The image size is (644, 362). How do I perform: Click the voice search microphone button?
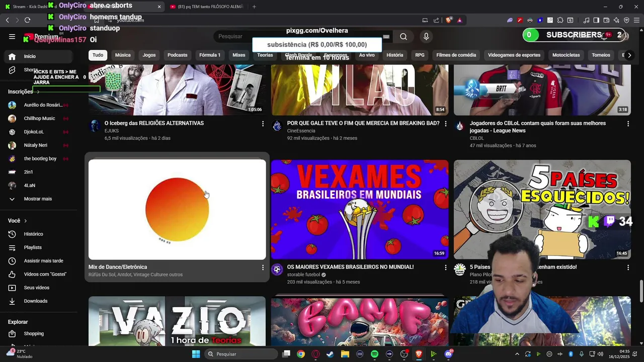[x=426, y=36]
